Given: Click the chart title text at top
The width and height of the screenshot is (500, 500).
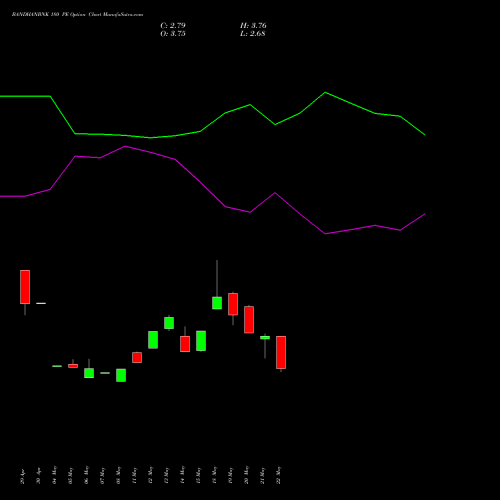Looking at the screenshot, I should point(77,15).
